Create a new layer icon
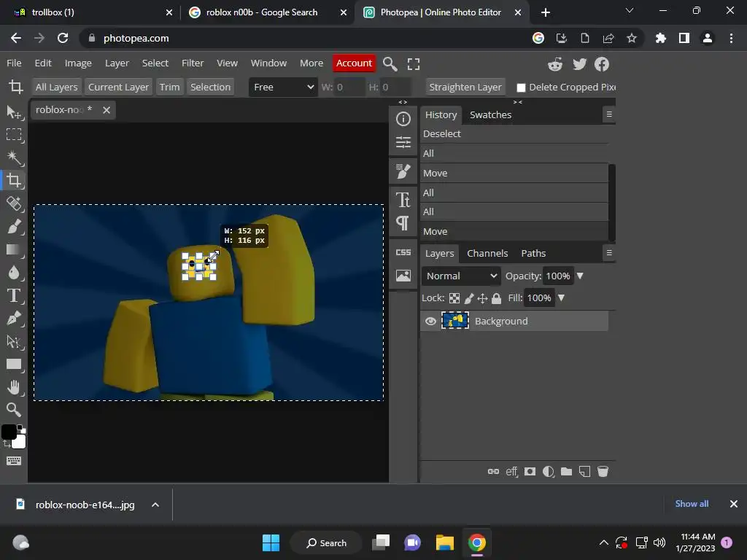The width and height of the screenshot is (747, 560). (x=584, y=472)
